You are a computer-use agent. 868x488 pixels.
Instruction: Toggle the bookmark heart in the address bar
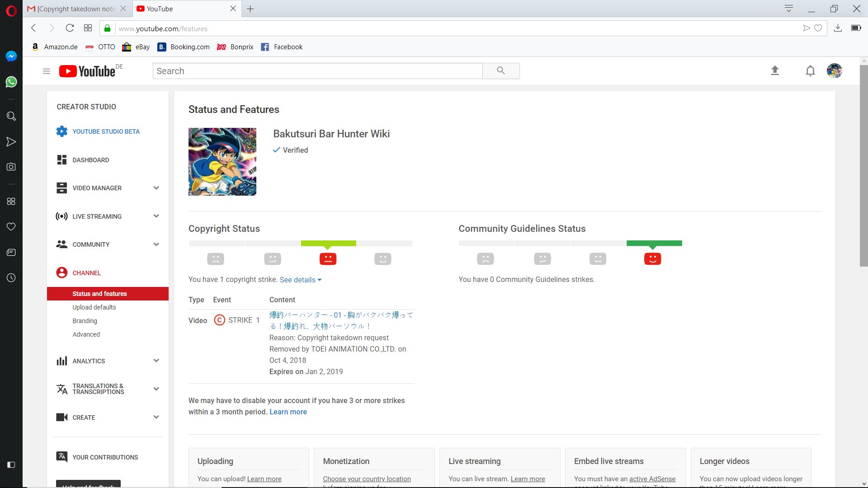818,28
